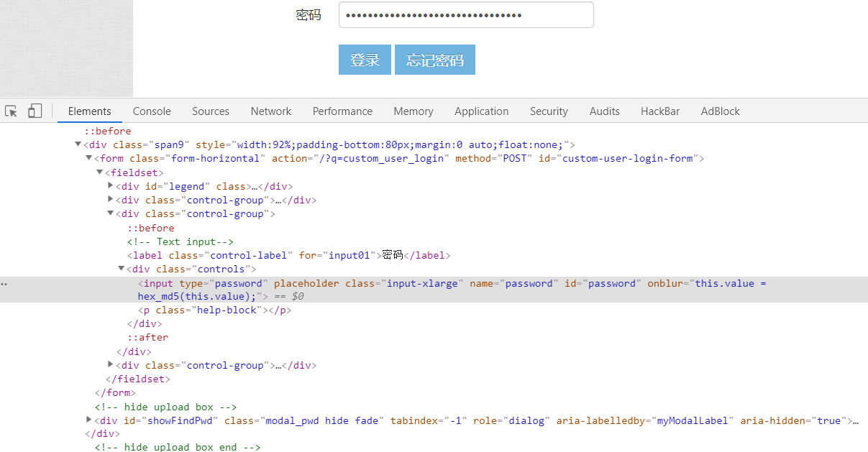
Task: Select the ::after pseudo-element line
Action: (147, 338)
